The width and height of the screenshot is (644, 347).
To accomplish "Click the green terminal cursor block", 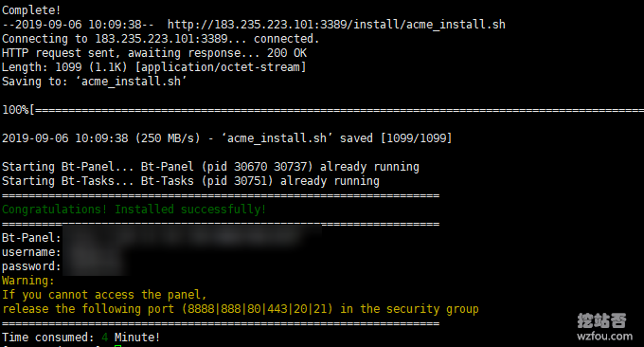I will point(117,346).
